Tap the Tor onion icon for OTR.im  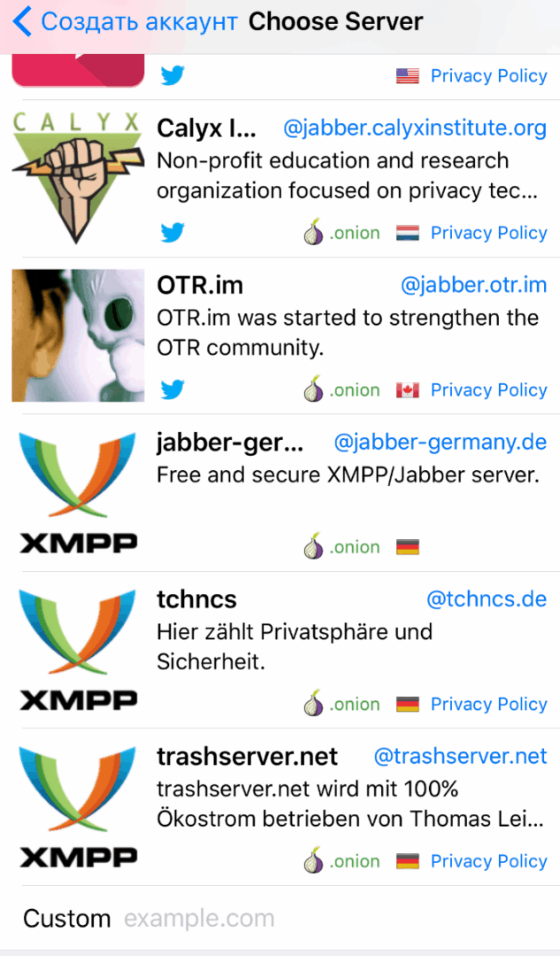(x=313, y=389)
